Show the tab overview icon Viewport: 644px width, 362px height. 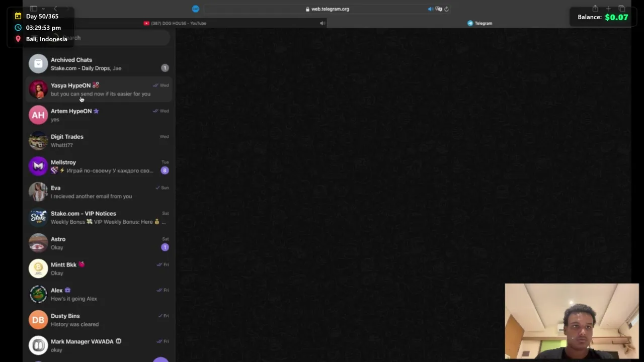pyautogui.click(x=622, y=9)
